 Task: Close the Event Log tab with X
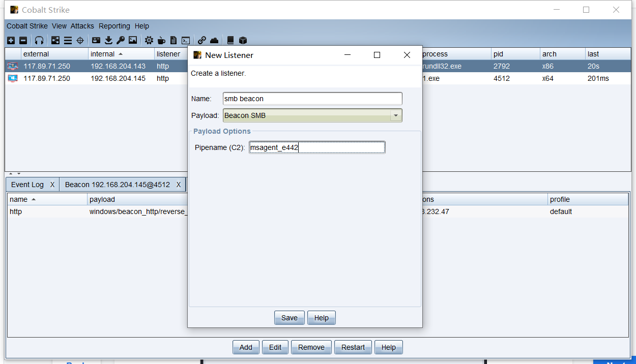[52, 185]
